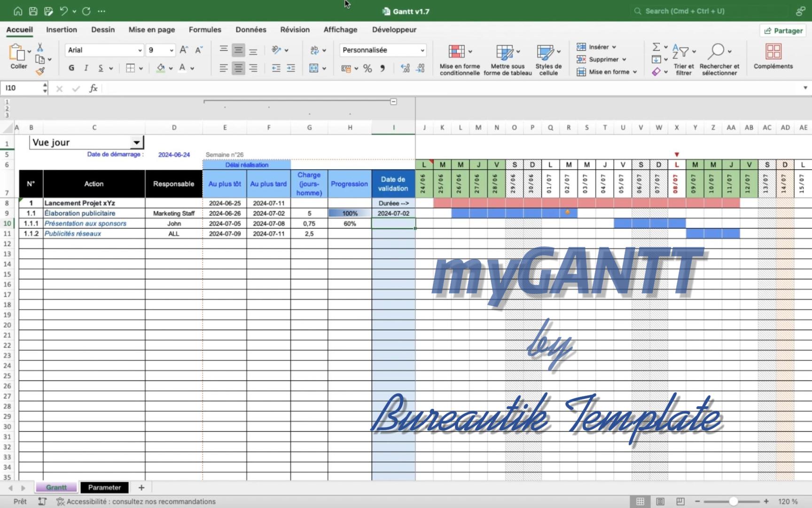Open the Parameter sheet tab

104,487
